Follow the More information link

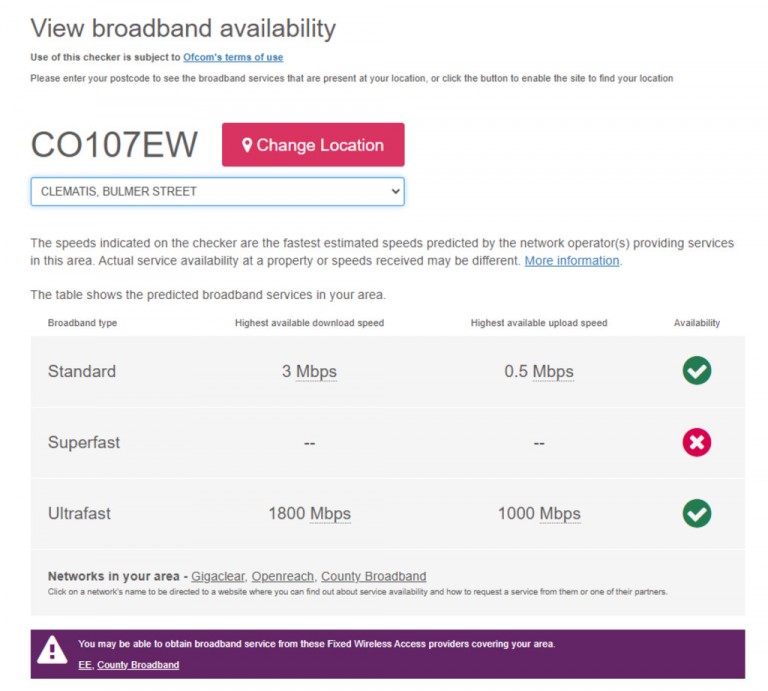tap(572, 261)
